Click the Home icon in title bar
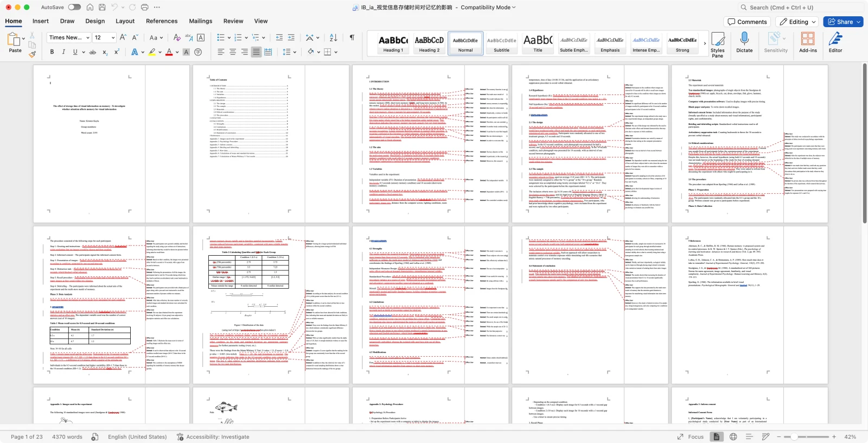This screenshot has width=868, height=443. point(90,7)
